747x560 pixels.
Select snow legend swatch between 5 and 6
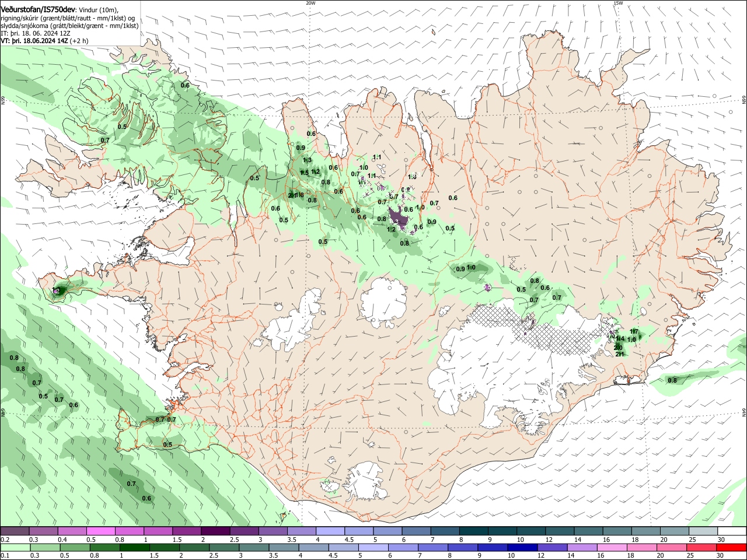click(388, 531)
